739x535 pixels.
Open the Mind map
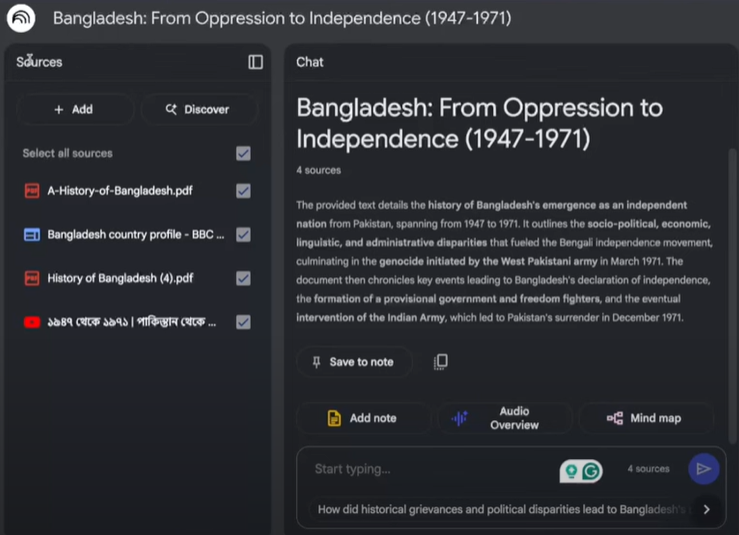(646, 418)
